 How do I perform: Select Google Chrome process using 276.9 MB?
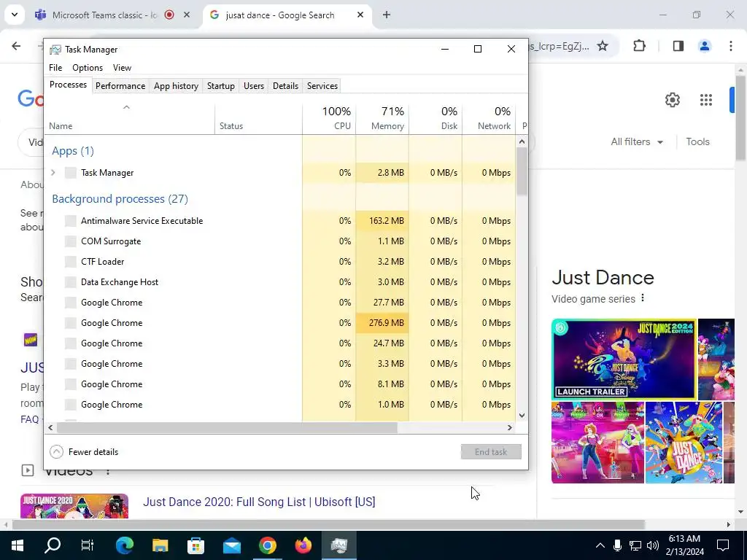(279, 323)
